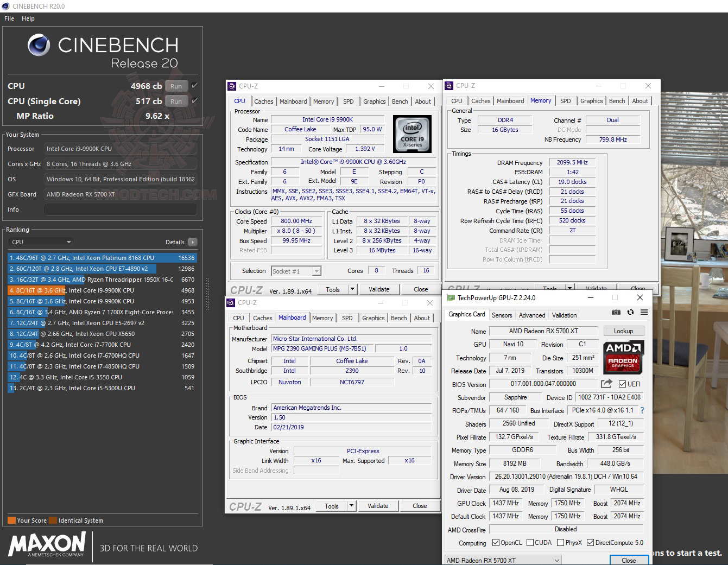Open the GPU-Z hamburger menu
This screenshot has width=728, height=565.
[x=644, y=312]
